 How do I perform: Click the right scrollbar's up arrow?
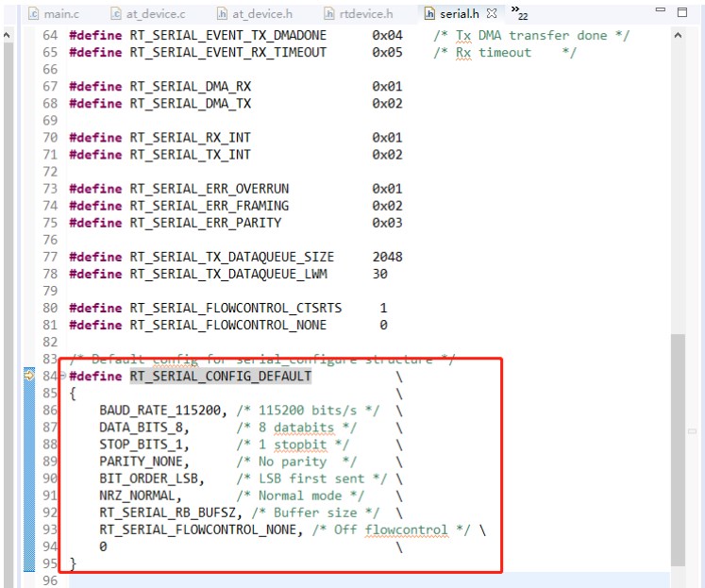click(x=678, y=35)
